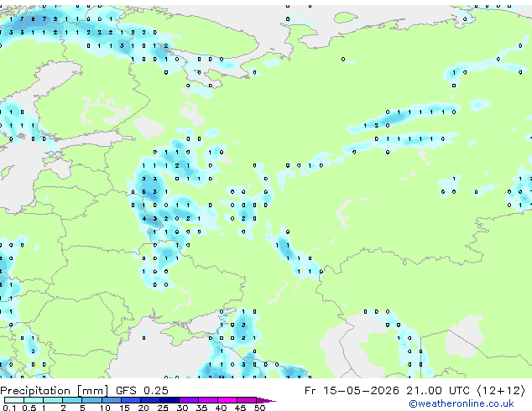532x411 pixels.
Task: Click the 2–5 mm legend swatch
Action: (x=72, y=400)
